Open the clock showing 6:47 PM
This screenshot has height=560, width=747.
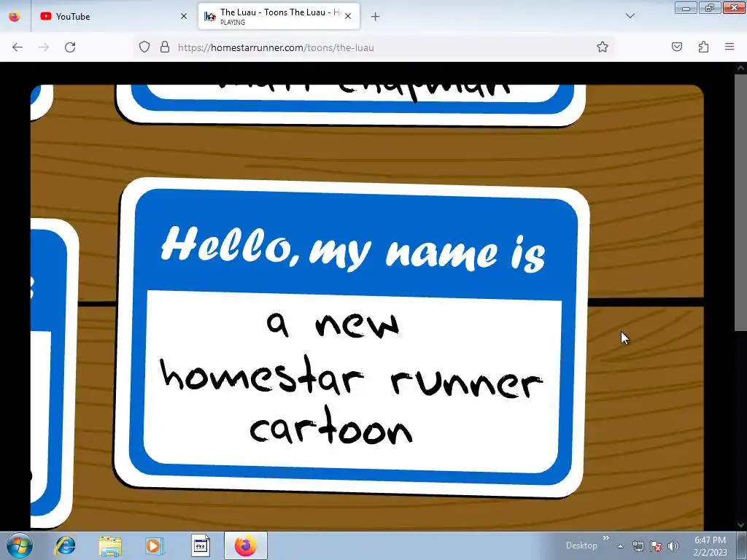[x=710, y=546]
